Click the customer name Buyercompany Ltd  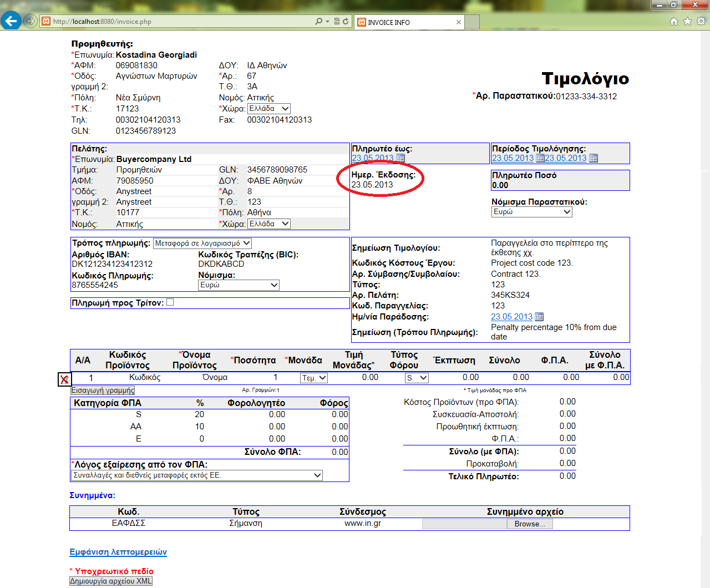154,159
